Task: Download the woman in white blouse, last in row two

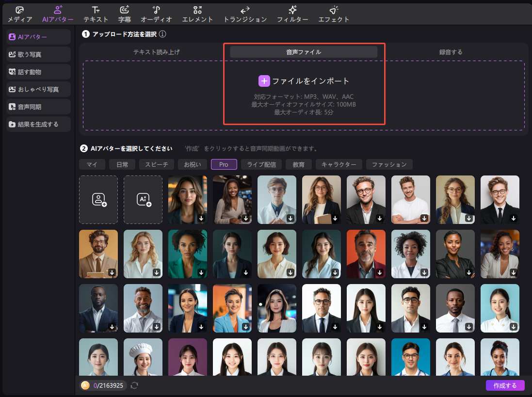Action: coord(514,272)
